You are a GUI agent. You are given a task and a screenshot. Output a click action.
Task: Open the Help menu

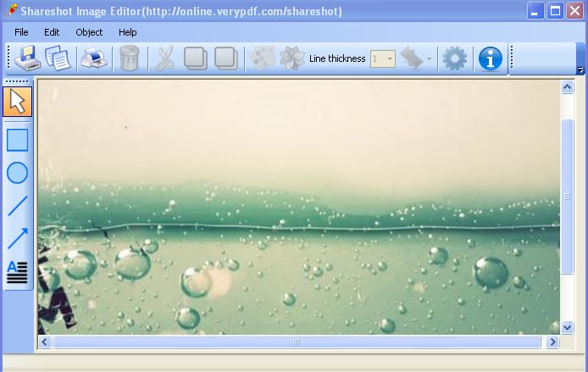click(x=127, y=32)
